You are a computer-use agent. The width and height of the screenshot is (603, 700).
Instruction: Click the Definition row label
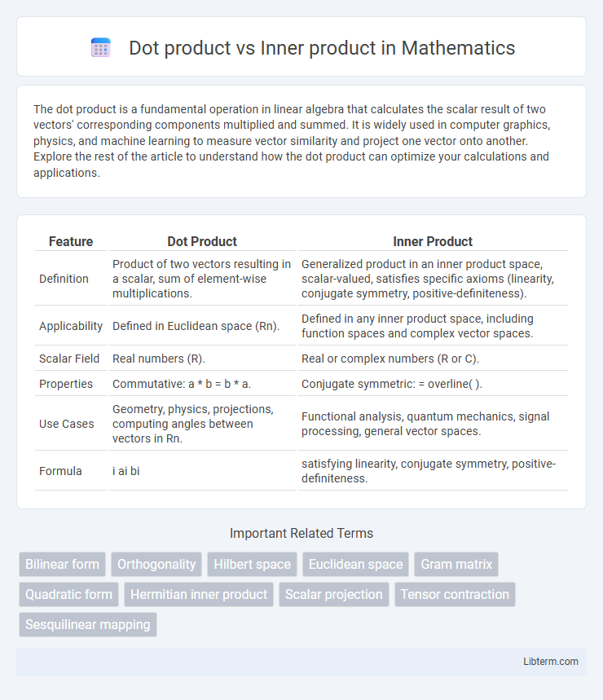(x=64, y=279)
